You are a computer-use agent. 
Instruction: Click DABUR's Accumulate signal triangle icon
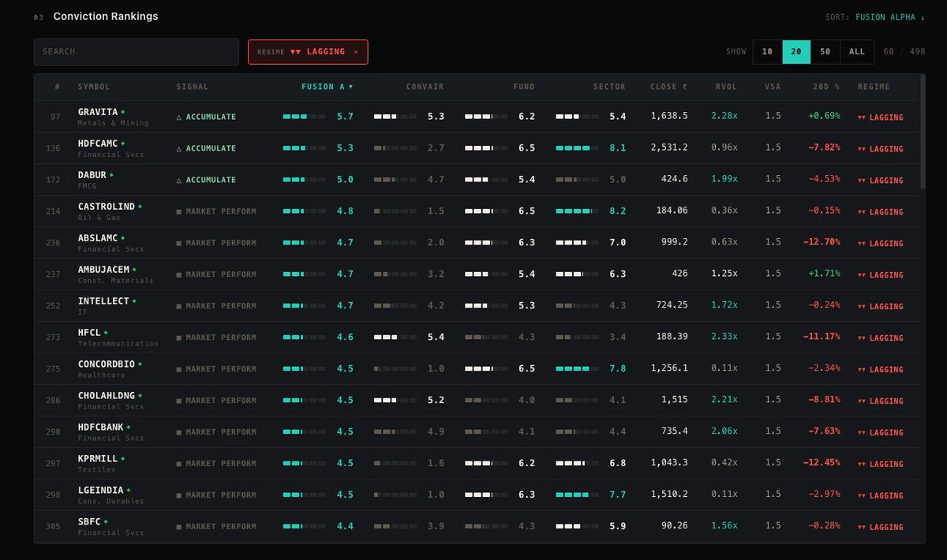[x=179, y=180]
